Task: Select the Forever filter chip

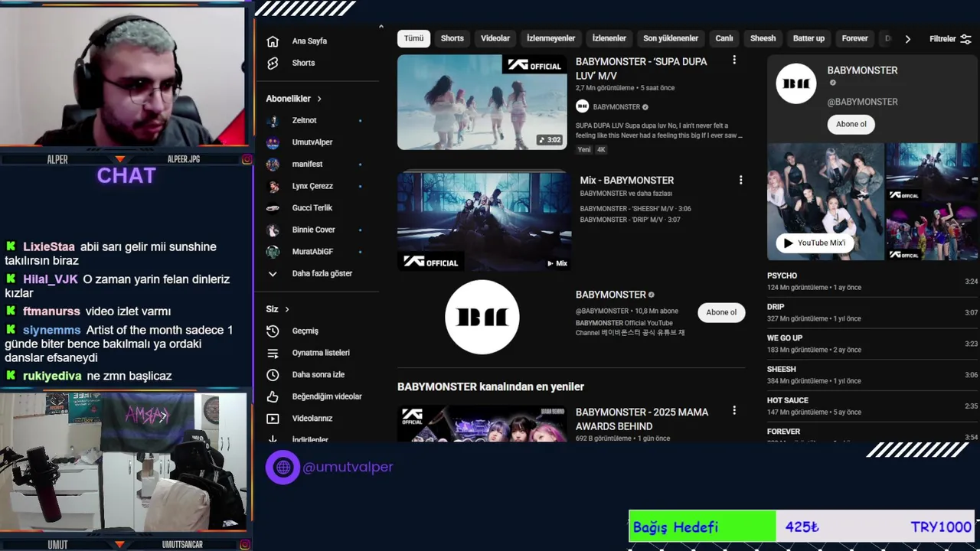Action: coord(854,38)
